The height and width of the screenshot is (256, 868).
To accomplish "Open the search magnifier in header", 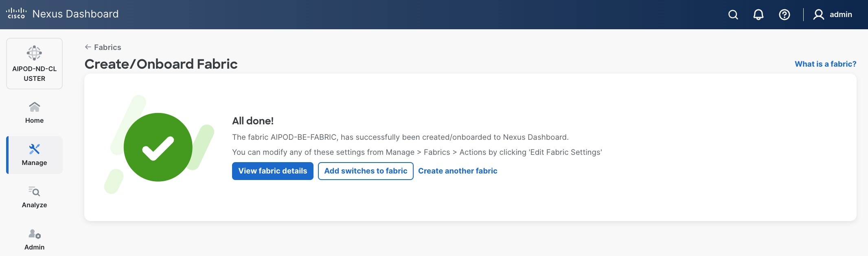I will click(x=733, y=15).
